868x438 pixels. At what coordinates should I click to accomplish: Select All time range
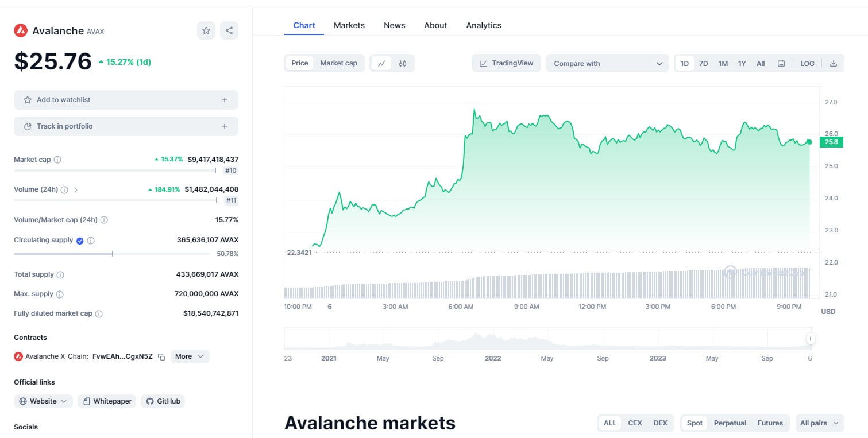click(x=761, y=63)
